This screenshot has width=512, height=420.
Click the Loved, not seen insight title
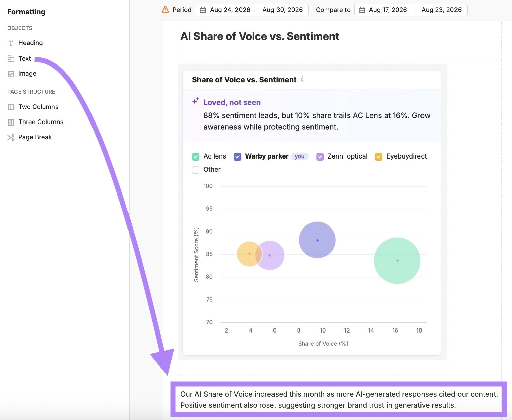(232, 102)
